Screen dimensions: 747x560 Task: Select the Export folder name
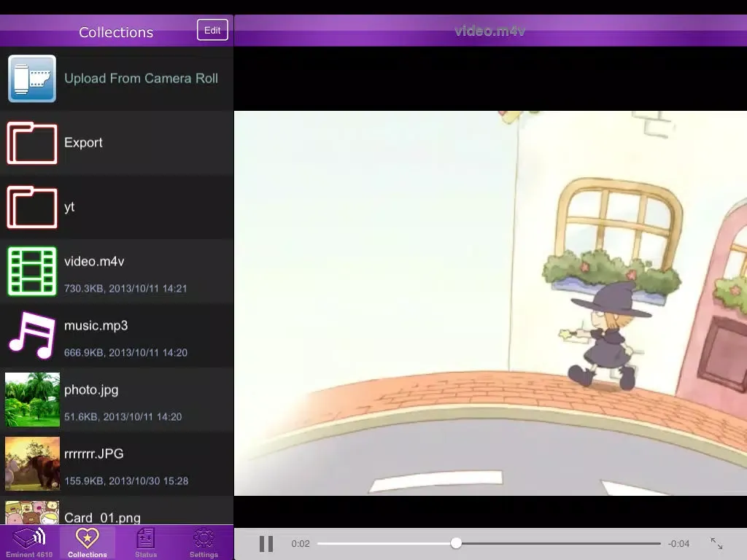(83, 142)
